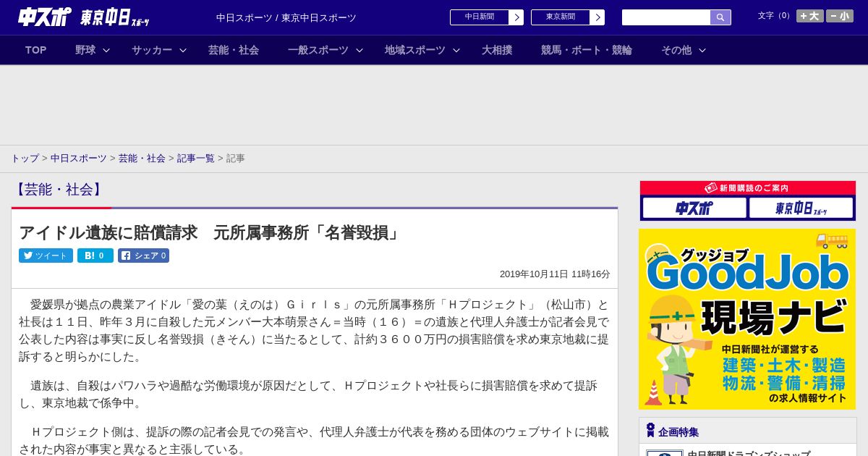This screenshot has width=868, height=456.
Task: Click the arrow next to 東京新聞
Action: 597,17
